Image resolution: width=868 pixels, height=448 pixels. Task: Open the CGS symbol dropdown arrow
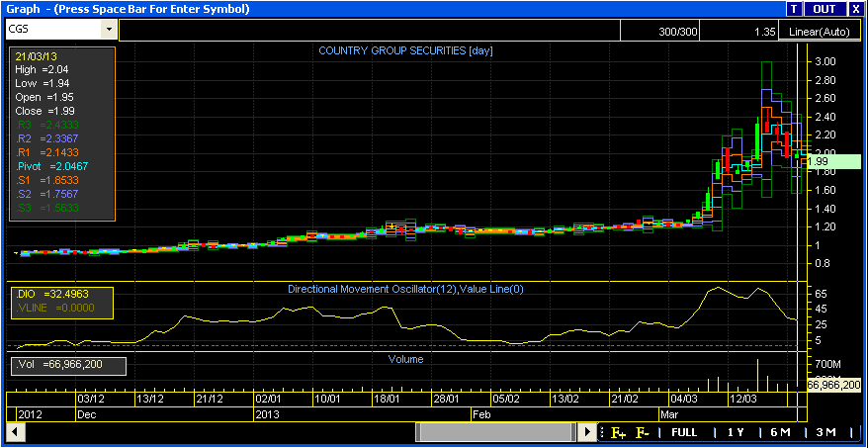click(x=109, y=30)
